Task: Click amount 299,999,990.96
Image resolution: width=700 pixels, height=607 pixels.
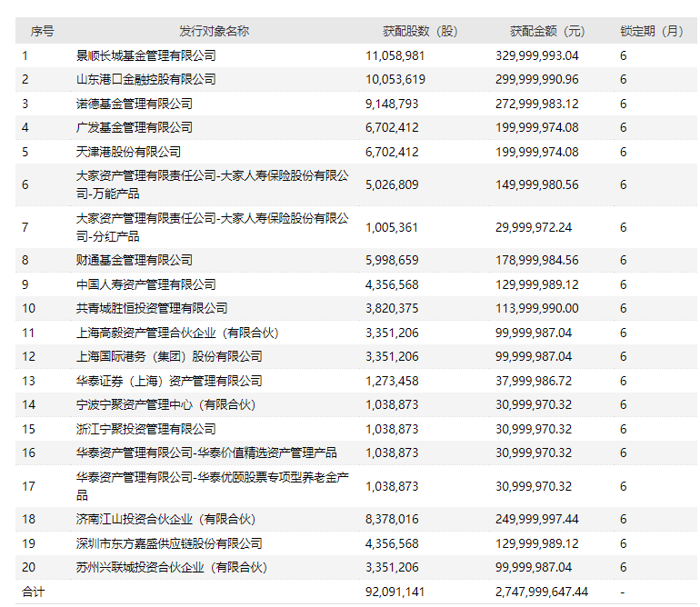Action: [x=537, y=79]
